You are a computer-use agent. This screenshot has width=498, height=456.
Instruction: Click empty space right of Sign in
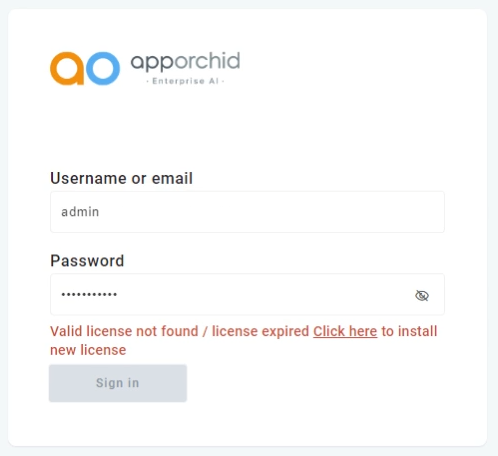(x=317, y=383)
